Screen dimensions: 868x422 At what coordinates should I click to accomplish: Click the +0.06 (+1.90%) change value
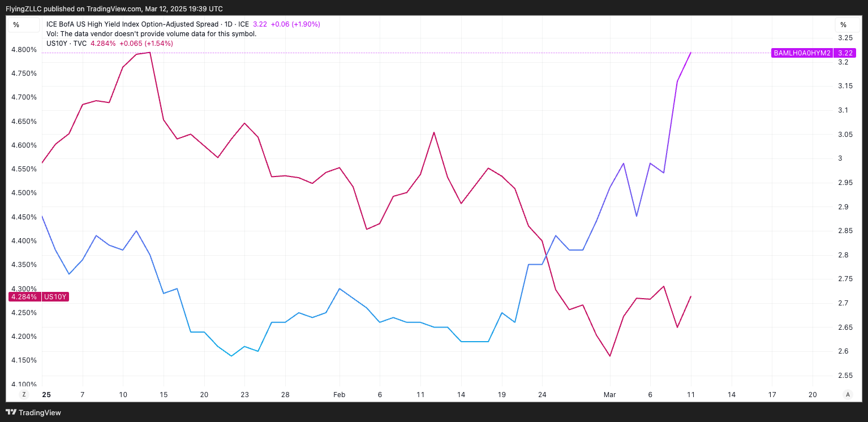click(296, 24)
